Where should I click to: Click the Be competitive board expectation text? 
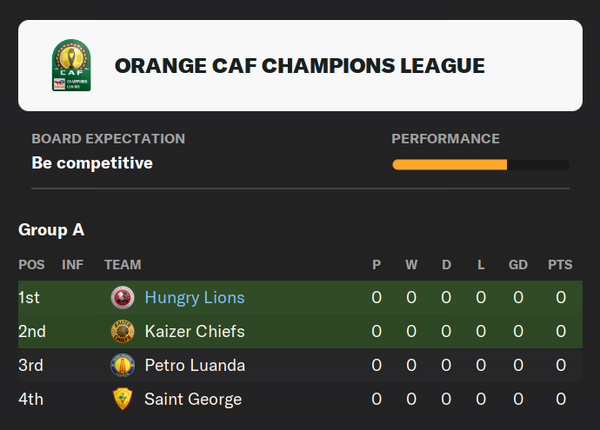[x=92, y=162]
